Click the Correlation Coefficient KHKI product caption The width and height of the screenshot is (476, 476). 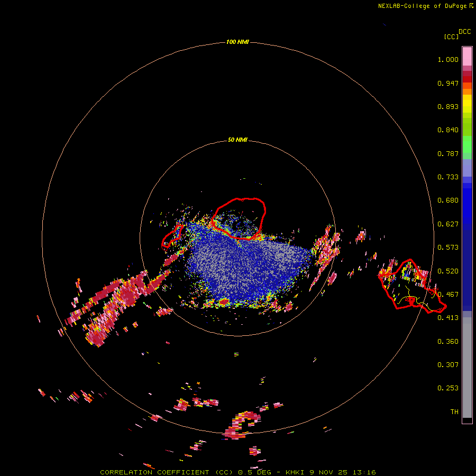coord(237,472)
